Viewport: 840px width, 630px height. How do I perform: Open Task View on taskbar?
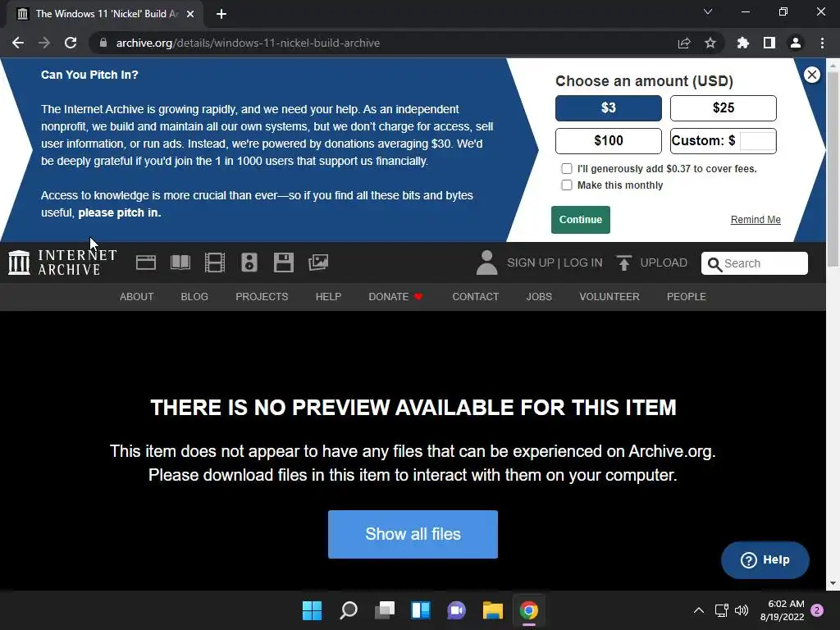pyautogui.click(x=384, y=610)
